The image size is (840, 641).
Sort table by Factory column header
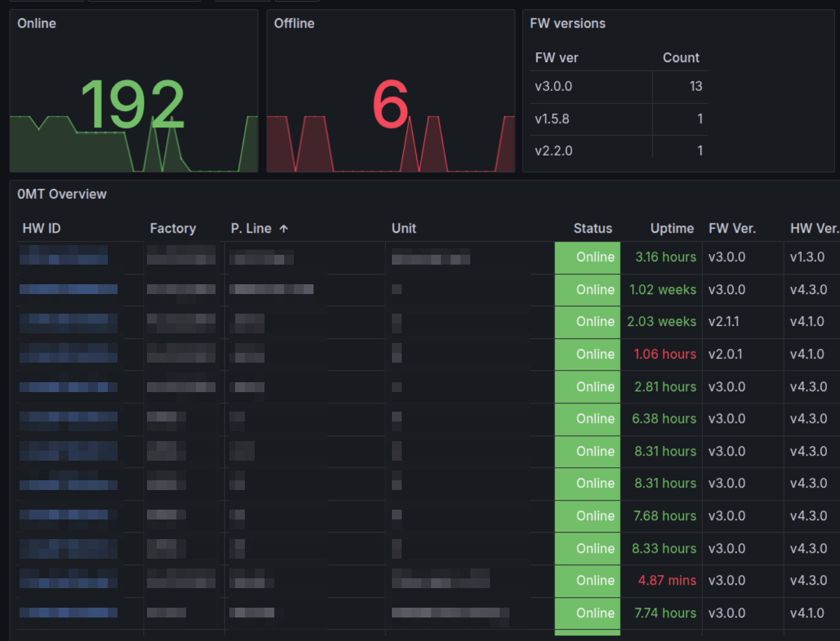173,228
